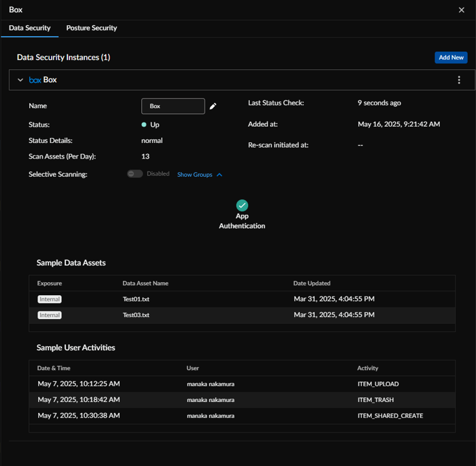Click the Date Updated column header
Image resolution: width=476 pixels, height=466 pixels.
312,283
